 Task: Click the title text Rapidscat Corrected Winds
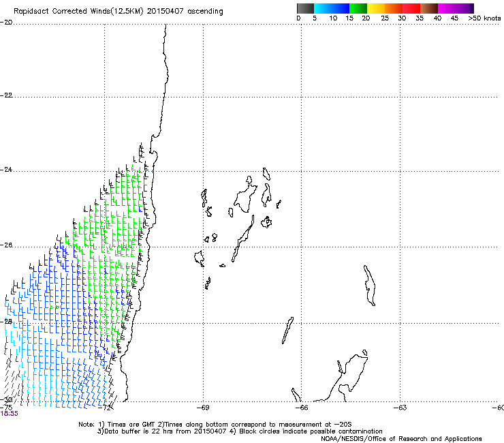(62, 12)
